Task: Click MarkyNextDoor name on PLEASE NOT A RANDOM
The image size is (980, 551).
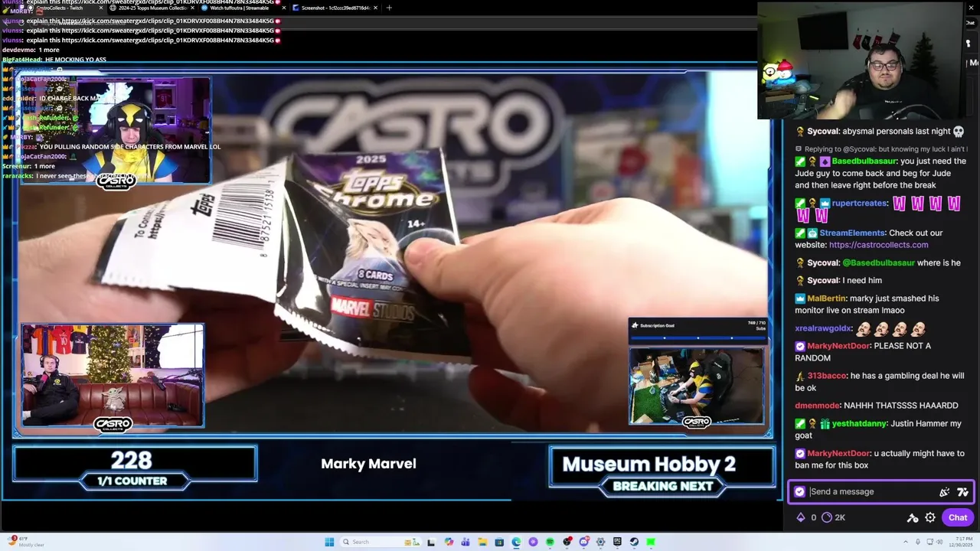Action: (x=838, y=346)
